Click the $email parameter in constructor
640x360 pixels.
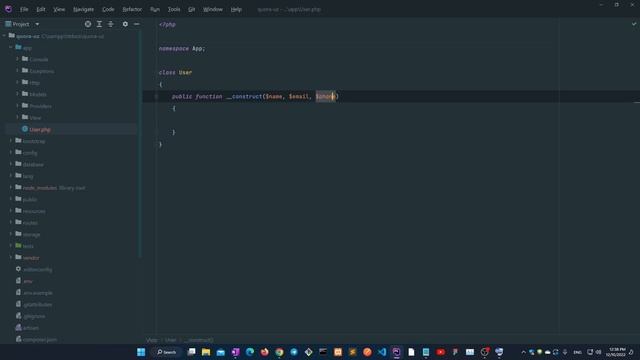(x=299, y=96)
